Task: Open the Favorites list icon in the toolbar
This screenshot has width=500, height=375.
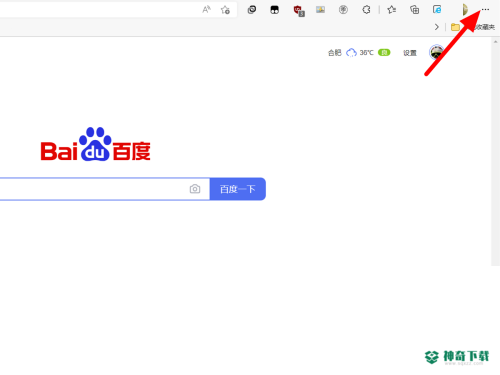Action: pos(392,10)
